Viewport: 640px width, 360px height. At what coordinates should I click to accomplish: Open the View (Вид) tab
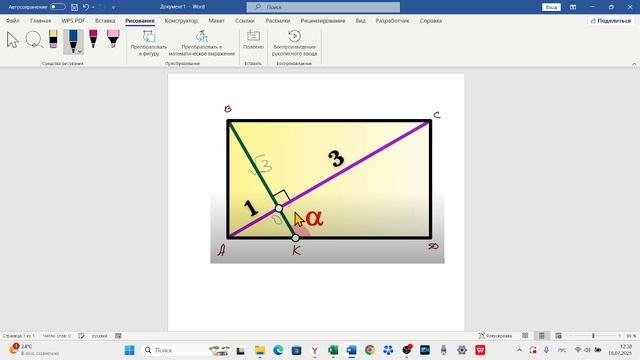click(x=360, y=20)
